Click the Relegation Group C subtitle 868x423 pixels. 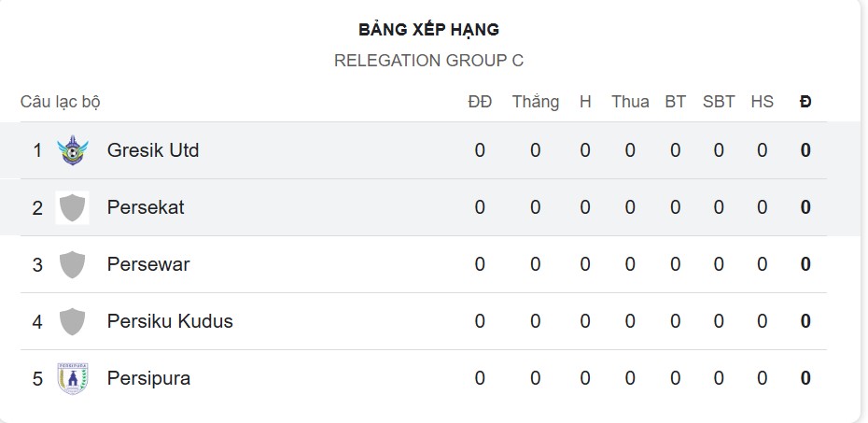point(428,61)
